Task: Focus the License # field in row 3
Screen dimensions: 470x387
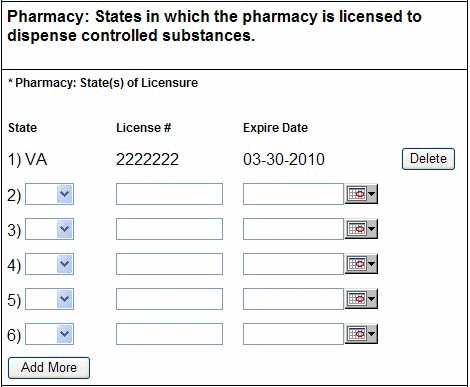Action: click(x=169, y=229)
